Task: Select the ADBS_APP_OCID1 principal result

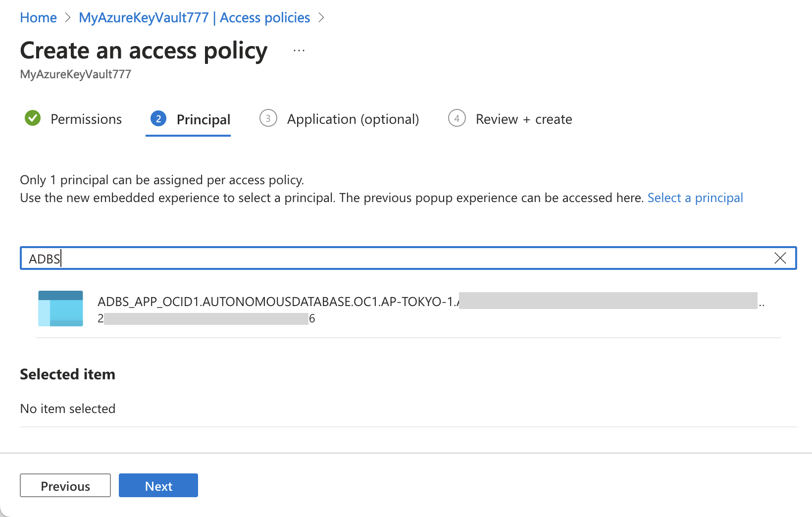Action: [277, 302]
